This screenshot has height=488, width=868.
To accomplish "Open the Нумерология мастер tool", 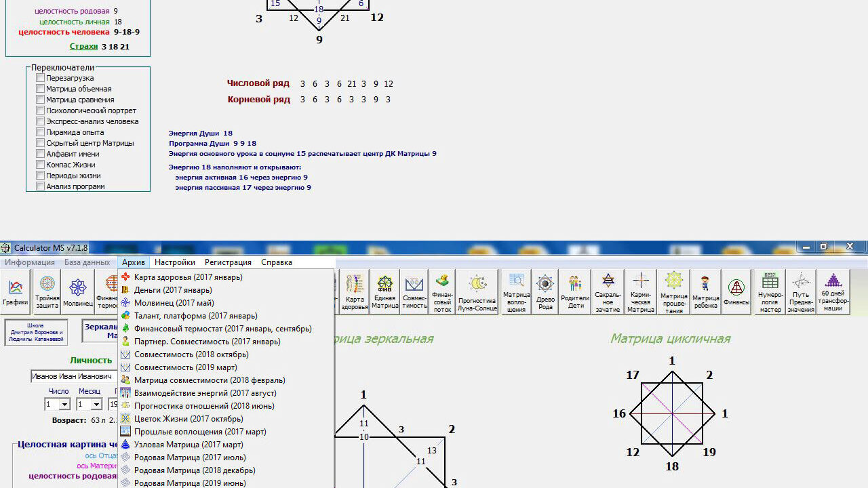I will 770,292.
